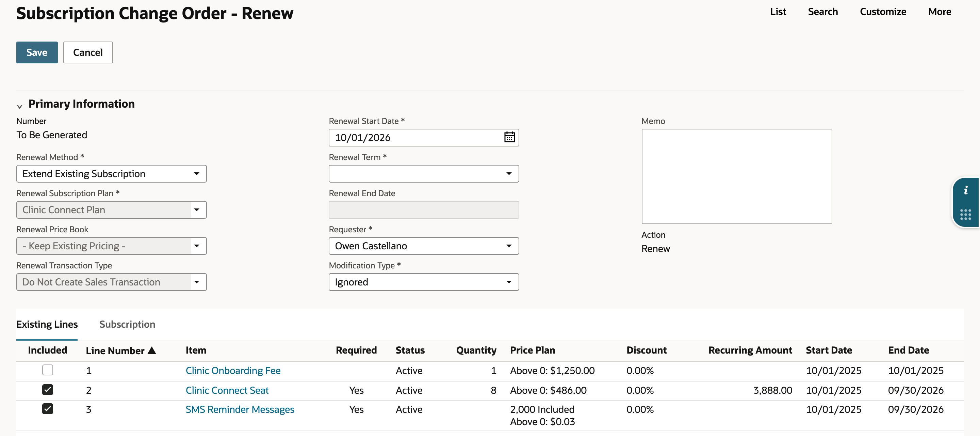Screen dimensions: 980x436
Task: Open the Renewal Subscription Plan dropdown
Action: click(x=112, y=210)
